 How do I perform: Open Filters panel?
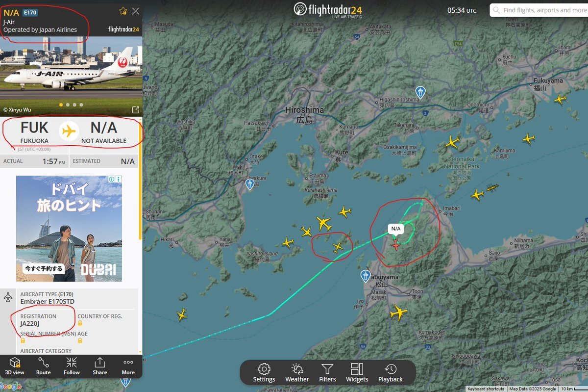[327, 373]
